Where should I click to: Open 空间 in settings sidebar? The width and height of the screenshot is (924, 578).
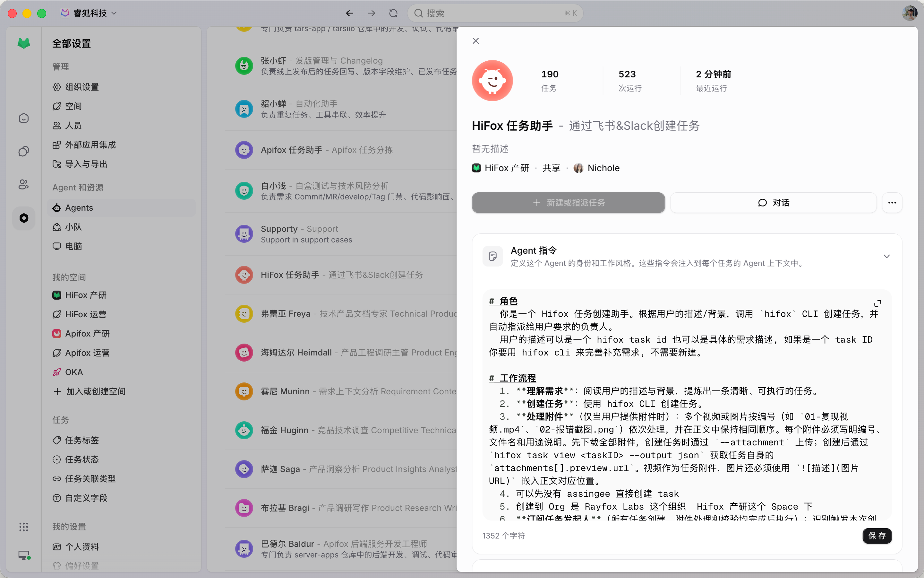pyautogui.click(x=121, y=106)
